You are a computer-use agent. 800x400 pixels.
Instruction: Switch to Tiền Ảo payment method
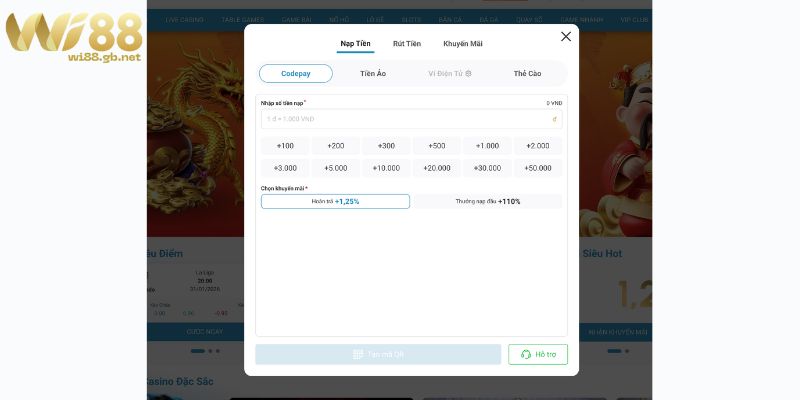coord(373,73)
